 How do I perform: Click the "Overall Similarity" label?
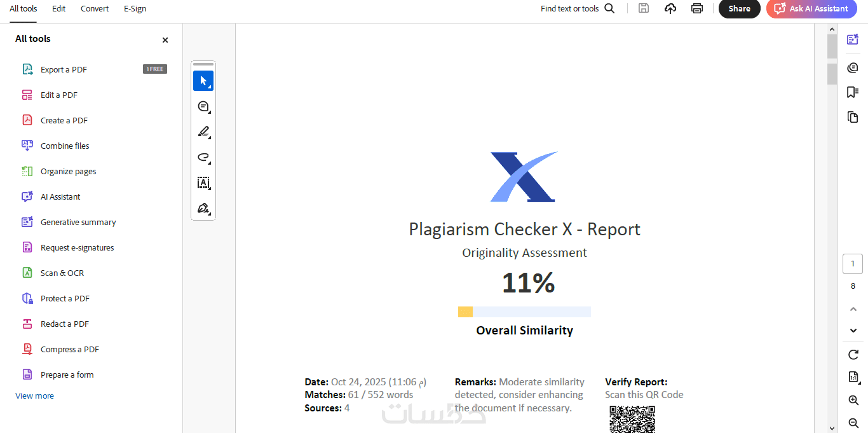tap(524, 330)
